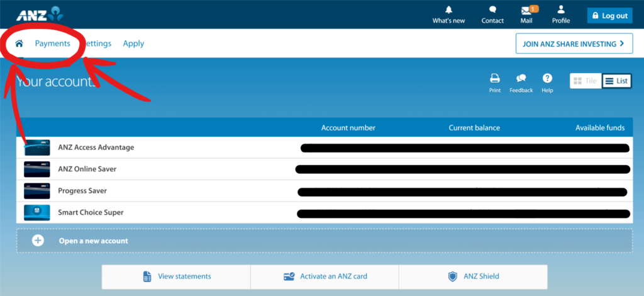The image size is (644, 296).
Task: Click Join ANZ Share Investing button
Action: (573, 43)
